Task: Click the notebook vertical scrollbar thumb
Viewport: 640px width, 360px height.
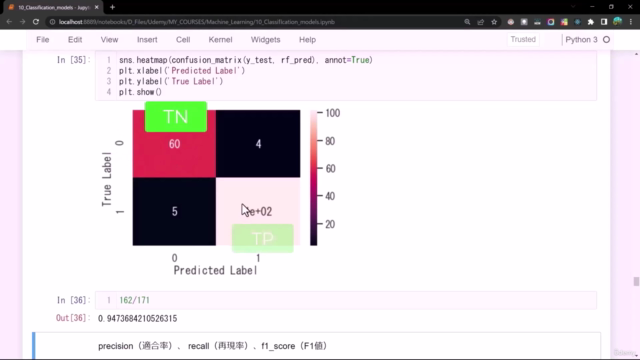Action: pos(636,281)
